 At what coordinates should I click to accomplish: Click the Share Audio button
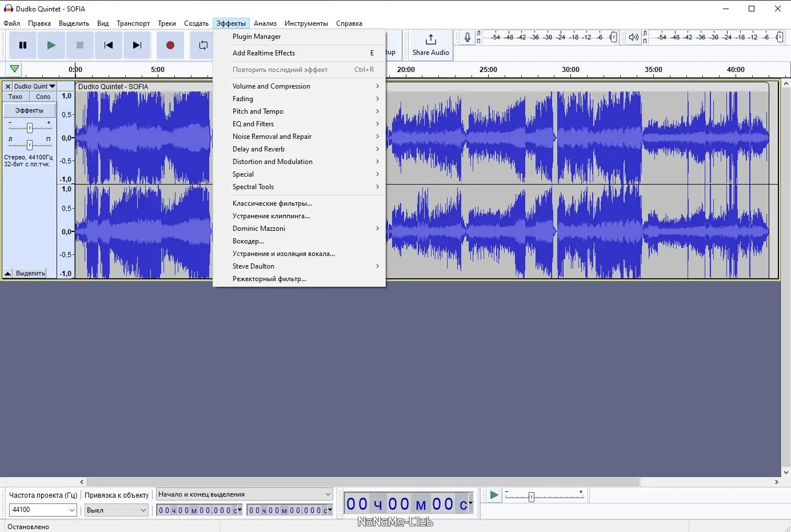point(430,45)
